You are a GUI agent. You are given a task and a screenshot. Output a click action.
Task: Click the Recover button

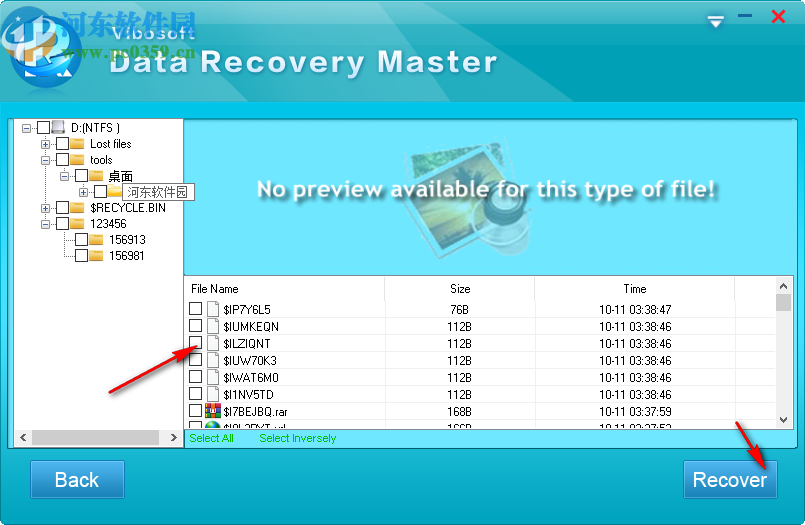point(730,479)
